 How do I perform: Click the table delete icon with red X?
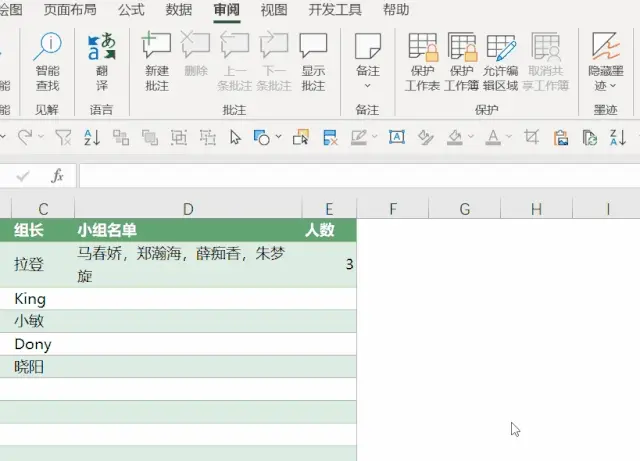330,138
